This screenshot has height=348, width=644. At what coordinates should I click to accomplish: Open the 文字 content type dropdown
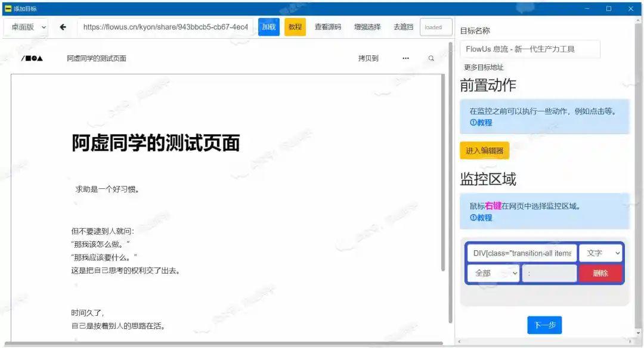[600, 253]
